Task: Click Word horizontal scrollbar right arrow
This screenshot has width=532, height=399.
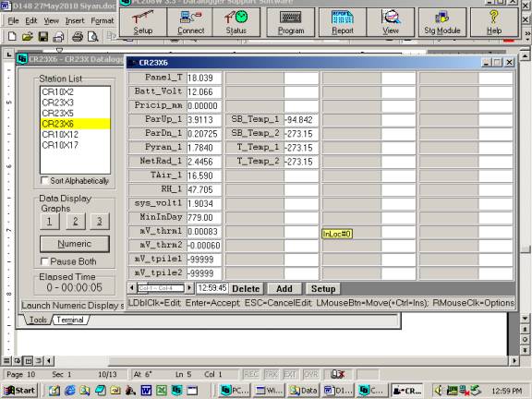Action: coord(514,360)
